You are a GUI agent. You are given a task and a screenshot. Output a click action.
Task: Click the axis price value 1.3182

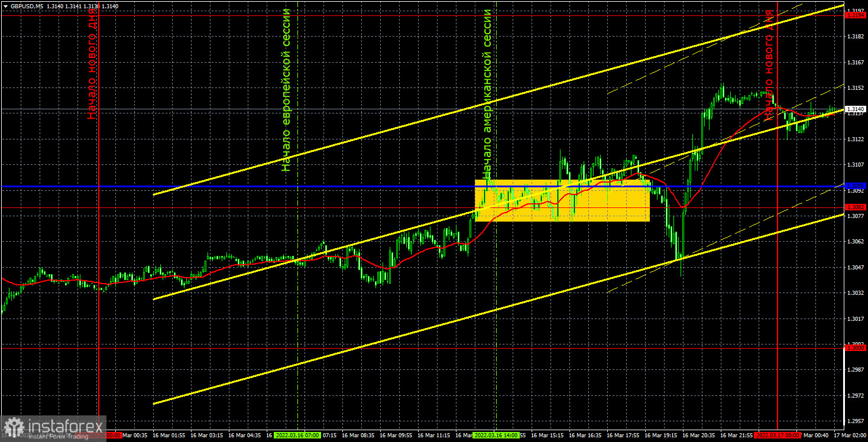[854, 37]
